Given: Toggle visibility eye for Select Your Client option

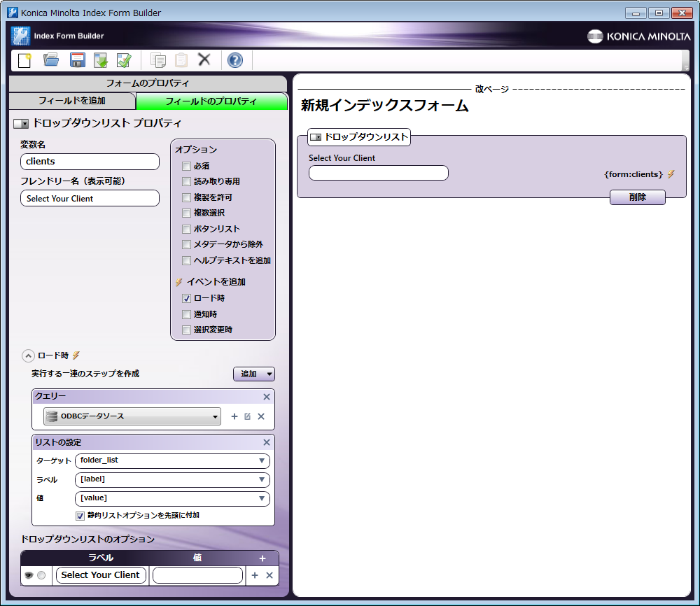Looking at the screenshot, I should (29, 575).
